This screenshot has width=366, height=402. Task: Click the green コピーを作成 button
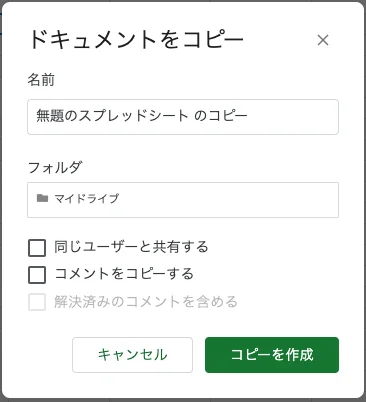click(272, 355)
